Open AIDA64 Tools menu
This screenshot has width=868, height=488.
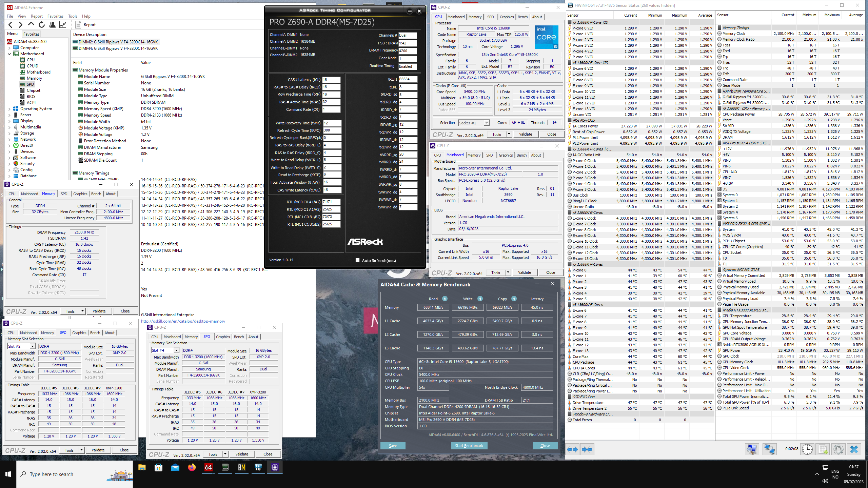(73, 16)
